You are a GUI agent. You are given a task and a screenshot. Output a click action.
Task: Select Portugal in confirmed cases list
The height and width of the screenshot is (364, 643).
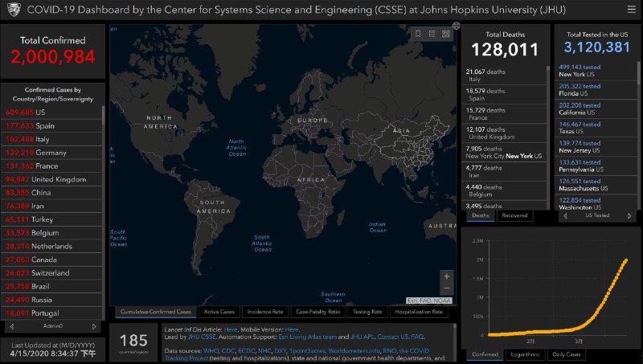pos(51,313)
